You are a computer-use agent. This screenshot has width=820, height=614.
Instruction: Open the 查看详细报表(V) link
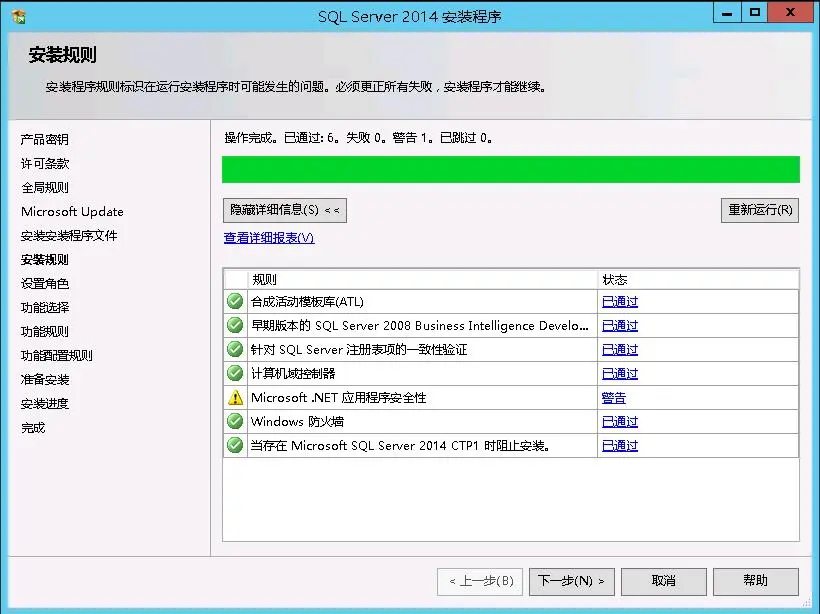click(x=269, y=238)
